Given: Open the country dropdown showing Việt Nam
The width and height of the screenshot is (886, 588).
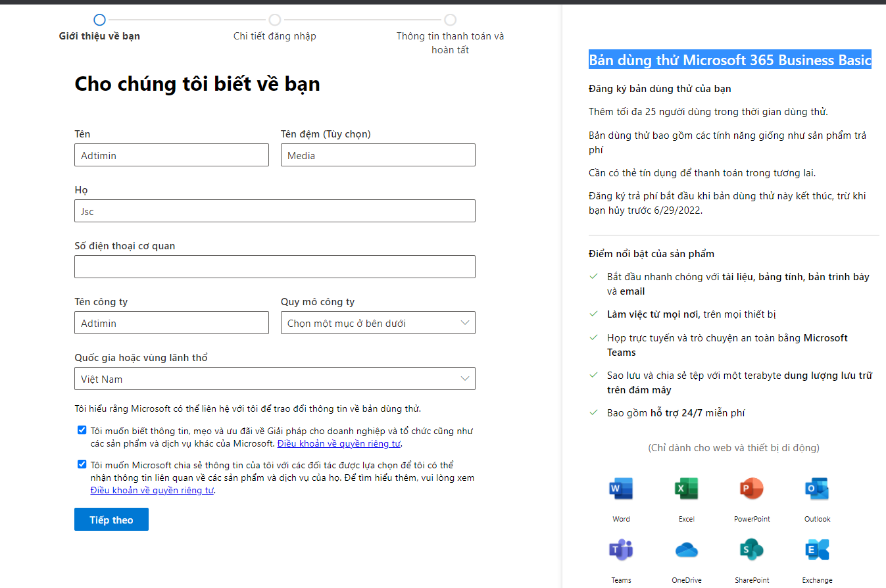Looking at the screenshot, I should click(x=275, y=379).
